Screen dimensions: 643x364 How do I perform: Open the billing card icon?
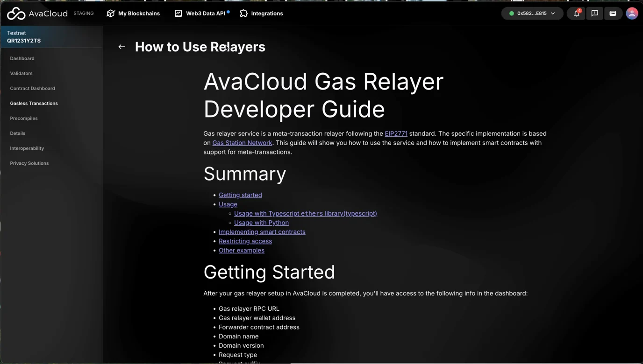[x=613, y=14]
